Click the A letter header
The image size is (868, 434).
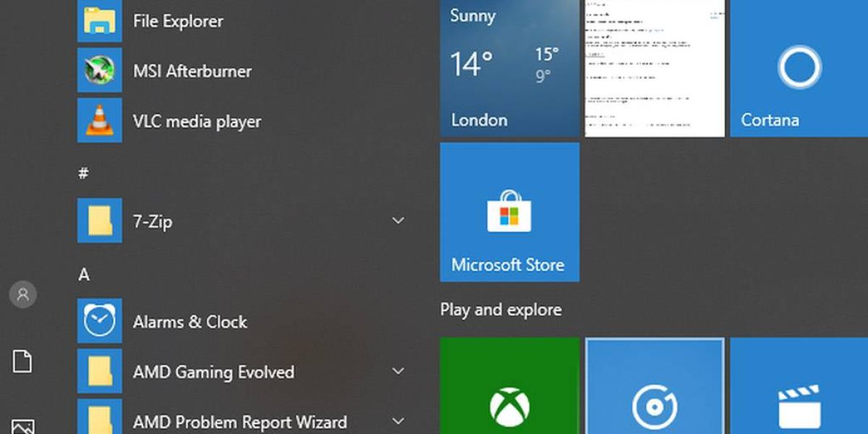click(84, 274)
